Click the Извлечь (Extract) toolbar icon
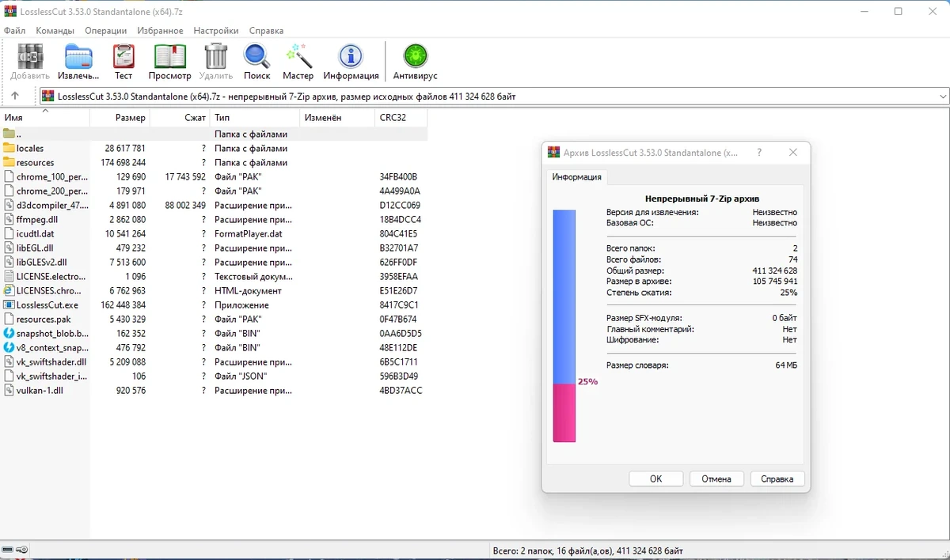950x560 pixels. click(78, 56)
